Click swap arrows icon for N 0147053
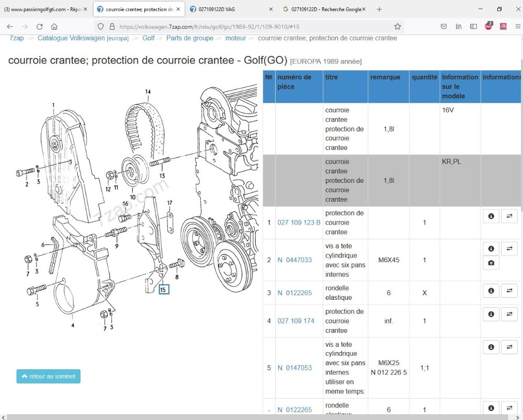Viewport: 523px width, 420px height. point(509,347)
